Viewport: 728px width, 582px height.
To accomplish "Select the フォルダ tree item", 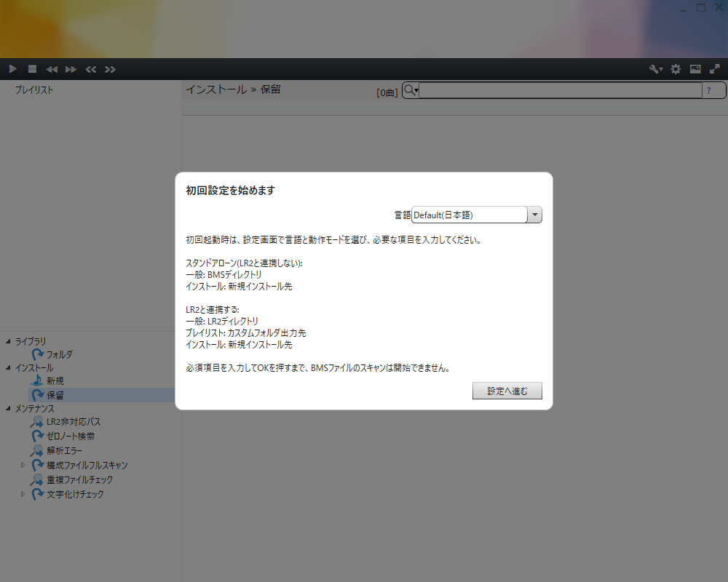I will coord(60,354).
